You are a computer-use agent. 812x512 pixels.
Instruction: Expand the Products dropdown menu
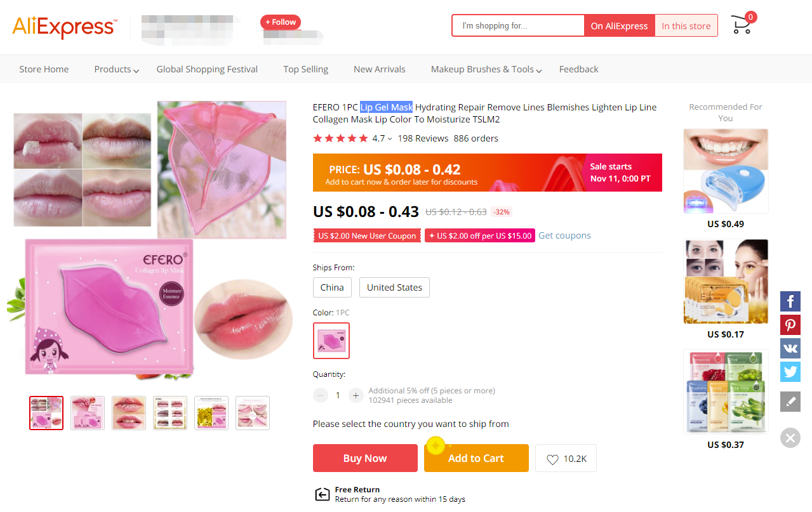click(x=116, y=69)
